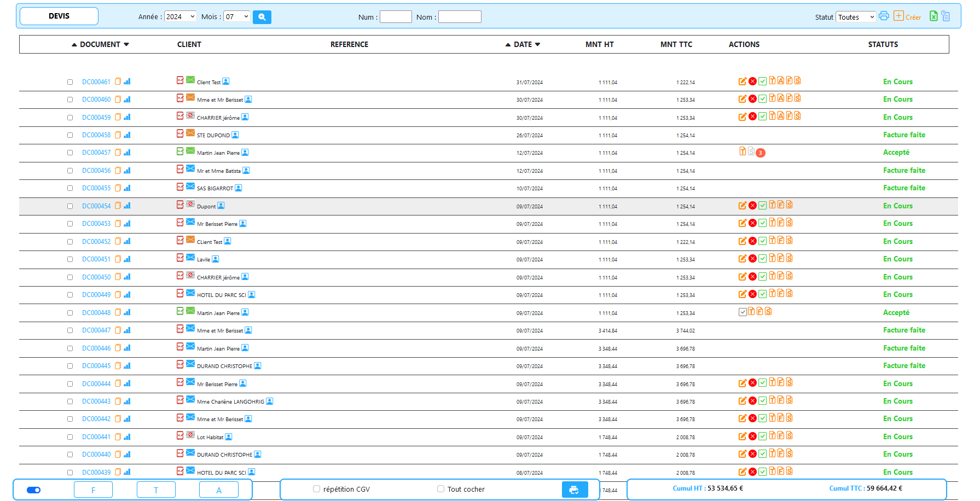Click the printer icon next to Statut
Image resolution: width=980 pixels, height=501 pixels.
(x=884, y=16)
